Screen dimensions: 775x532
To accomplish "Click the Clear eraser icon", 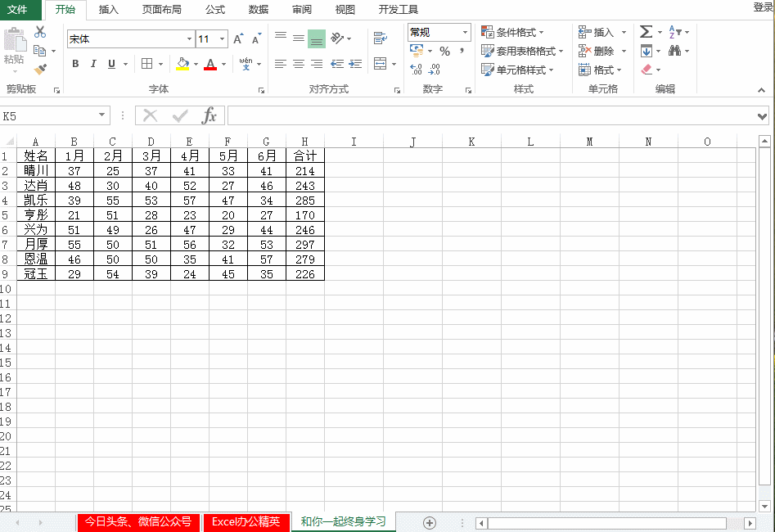I will tap(647, 70).
